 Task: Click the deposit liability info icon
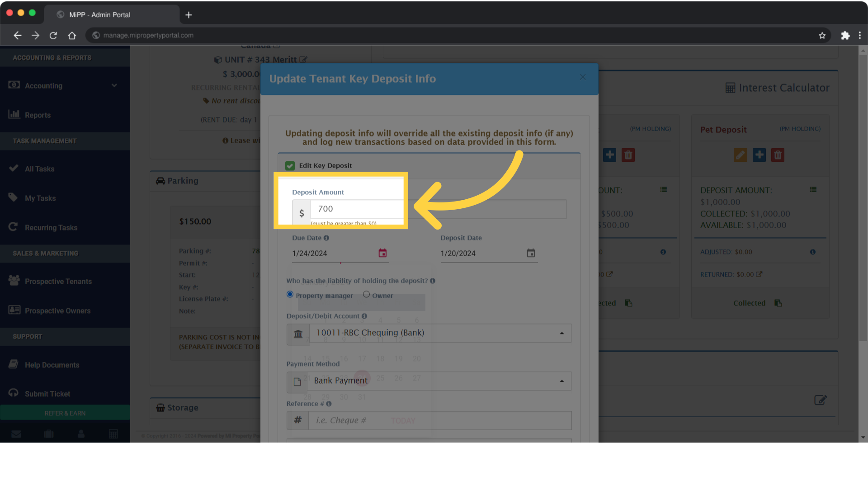tap(433, 281)
